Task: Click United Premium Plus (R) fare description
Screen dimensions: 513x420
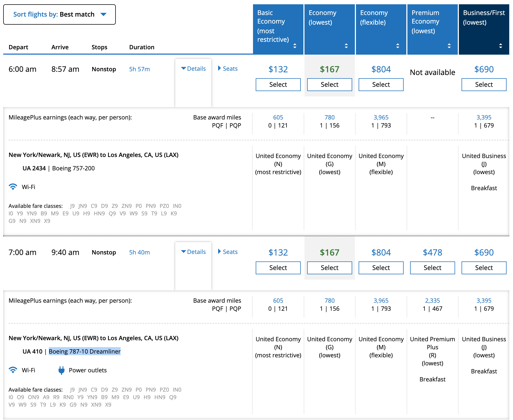Action: click(433, 351)
